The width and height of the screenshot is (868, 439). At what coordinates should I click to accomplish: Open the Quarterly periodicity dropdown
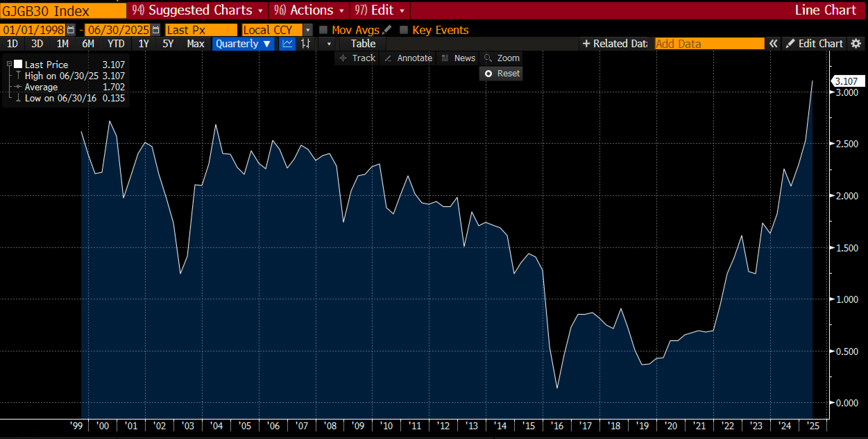coord(243,44)
